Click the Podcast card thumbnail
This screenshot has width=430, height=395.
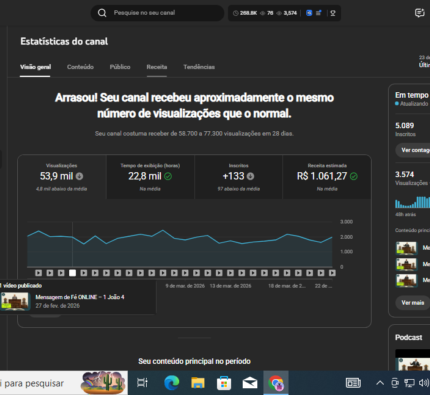click(413, 360)
